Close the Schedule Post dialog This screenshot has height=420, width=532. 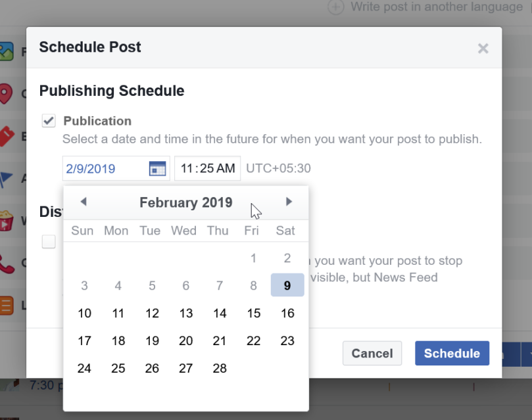click(483, 48)
